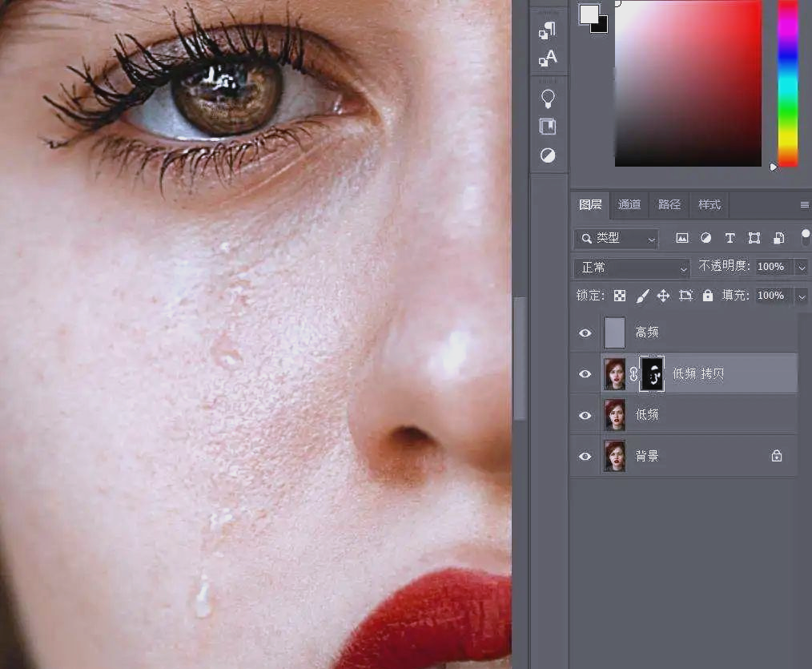Image resolution: width=812 pixels, height=669 pixels.
Task: Open the layers panel hamburger menu
Action: tap(804, 205)
